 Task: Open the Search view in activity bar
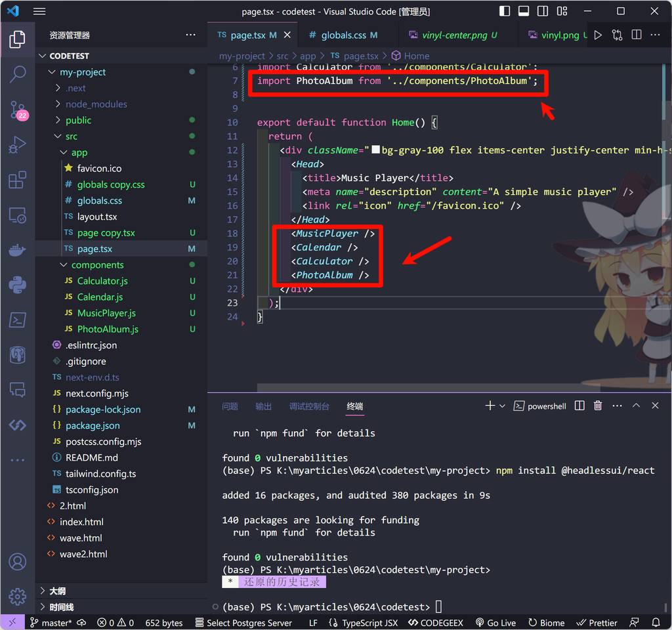(x=18, y=74)
